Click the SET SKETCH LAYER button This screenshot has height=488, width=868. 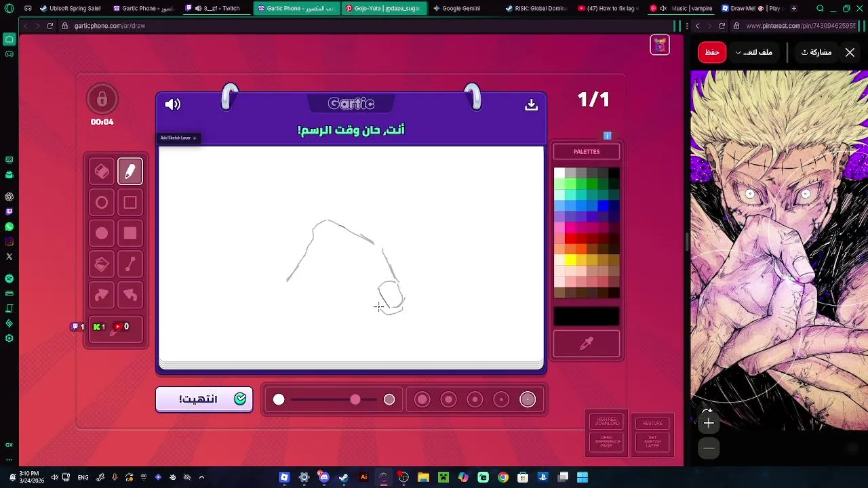[652, 443]
